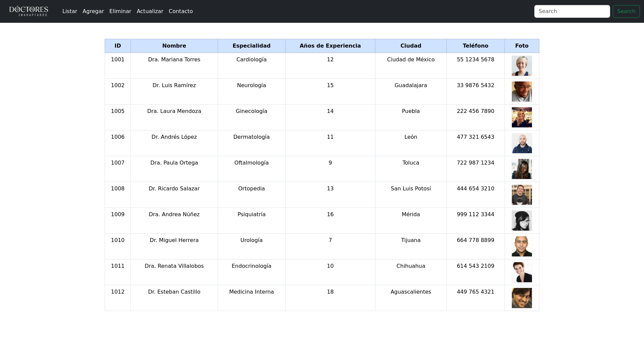This screenshot has height=362, width=644.
Task: Open the Agregar menu item
Action: pos(93,11)
